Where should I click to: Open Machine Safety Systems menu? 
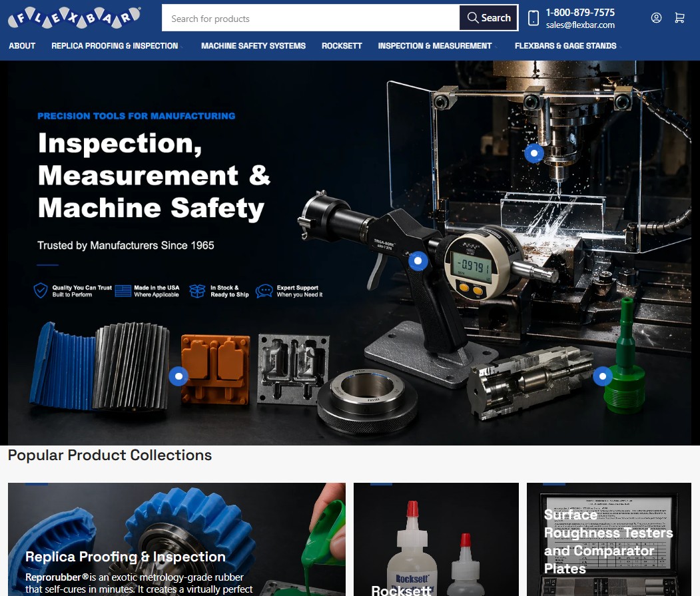253,45
